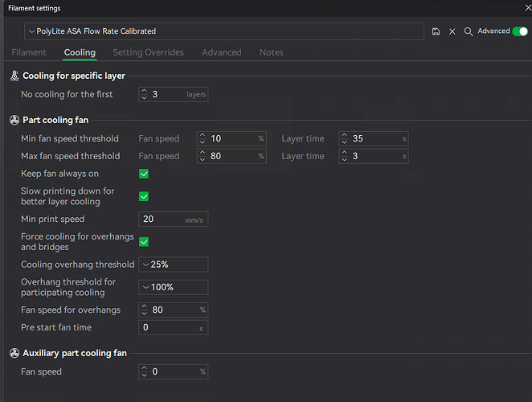Image resolution: width=532 pixels, height=402 pixels.
Task: Click the Auxiliary part cooling fan icon
Action: 14,353
